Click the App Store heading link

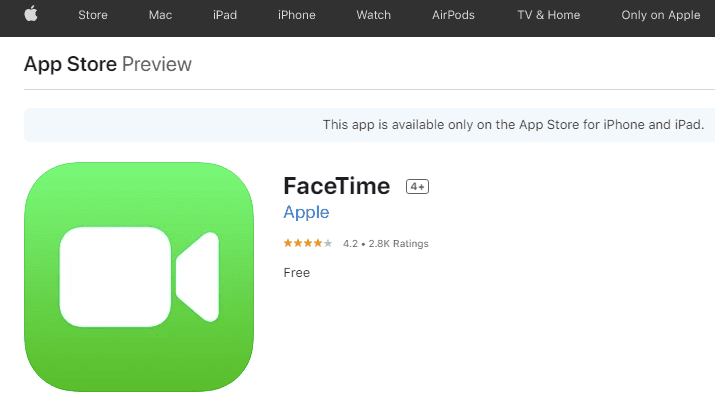pos(70,64)
